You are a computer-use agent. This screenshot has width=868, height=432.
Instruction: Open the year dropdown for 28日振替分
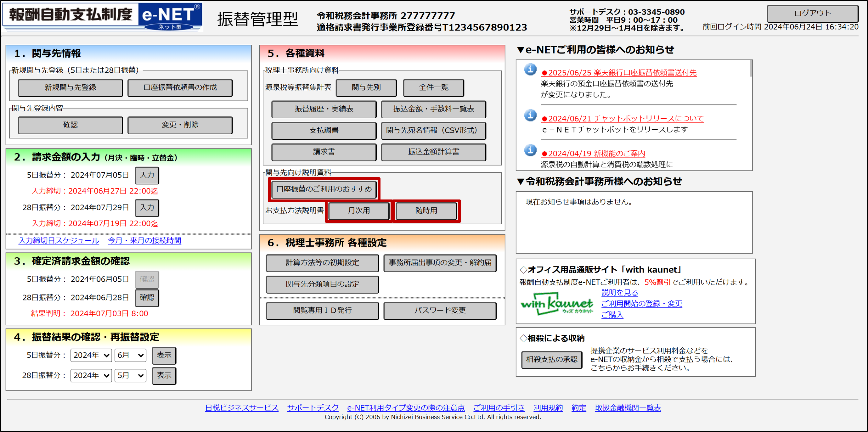tap(91, 376)
